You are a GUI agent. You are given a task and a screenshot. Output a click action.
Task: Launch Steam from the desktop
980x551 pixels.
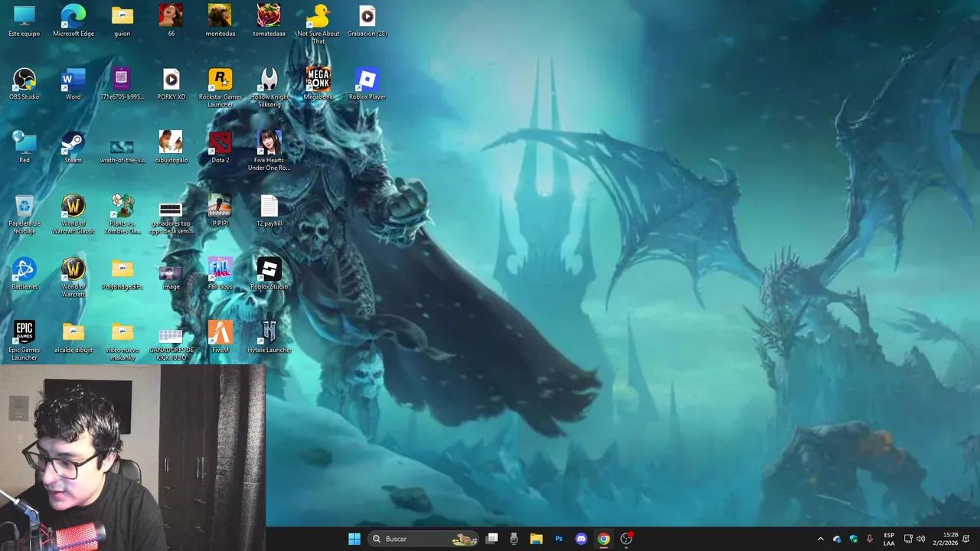point(73,148)
